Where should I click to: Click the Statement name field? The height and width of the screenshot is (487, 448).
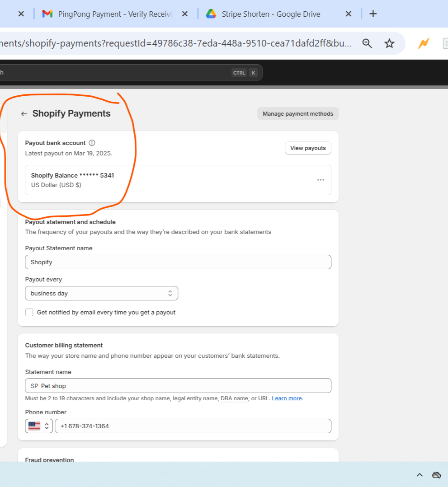178,386
